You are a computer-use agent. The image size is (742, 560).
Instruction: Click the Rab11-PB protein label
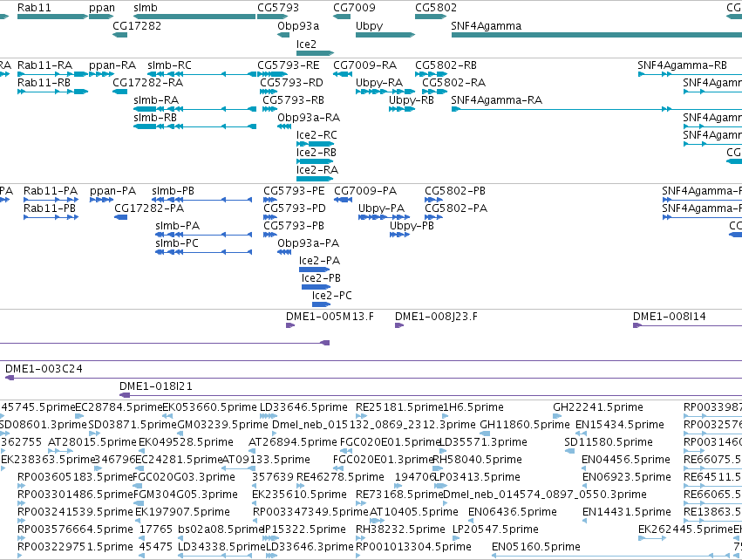coord(50,208)
